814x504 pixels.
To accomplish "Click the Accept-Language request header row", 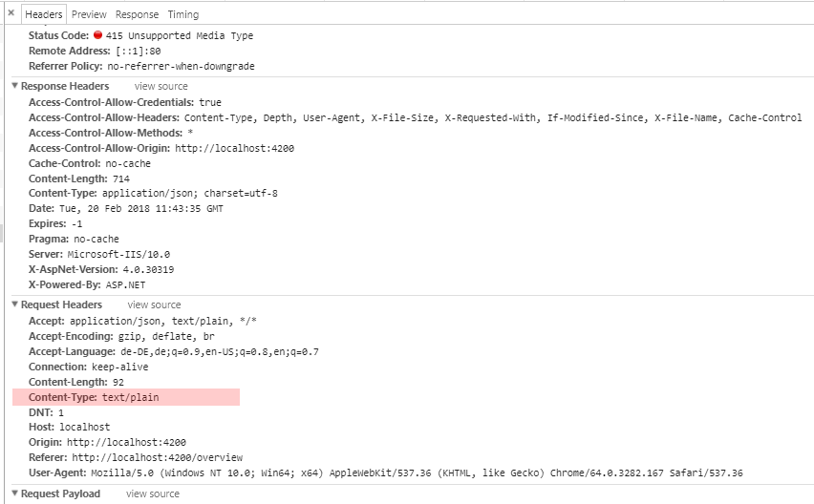I will [174, 351].
